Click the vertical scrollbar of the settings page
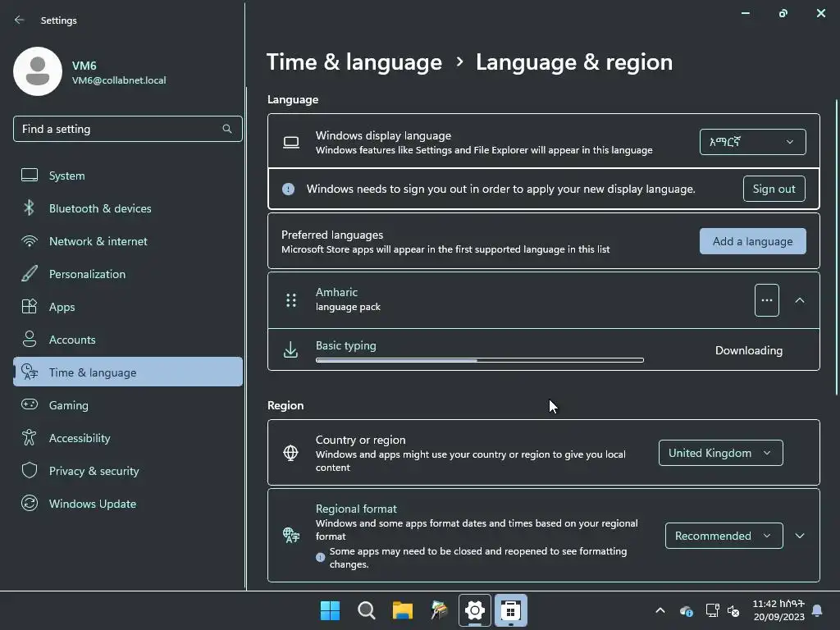 tap(836, 248)
